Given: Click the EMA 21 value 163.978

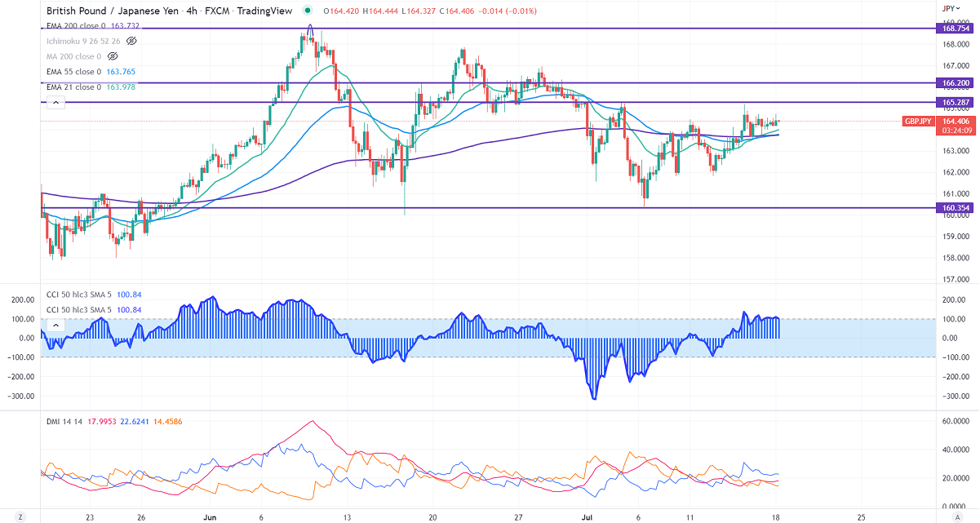Looking at the screenshot, I should (120, 87).
